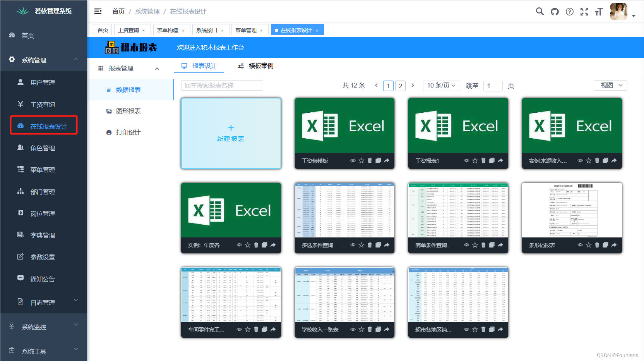The image size is (644, 361).
Task: Delete 工资报表1 with trash icon
Action: (483, 160)
